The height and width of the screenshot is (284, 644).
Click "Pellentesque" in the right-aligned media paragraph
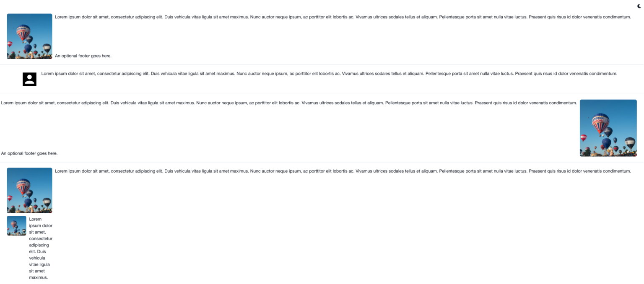point(397,103)
